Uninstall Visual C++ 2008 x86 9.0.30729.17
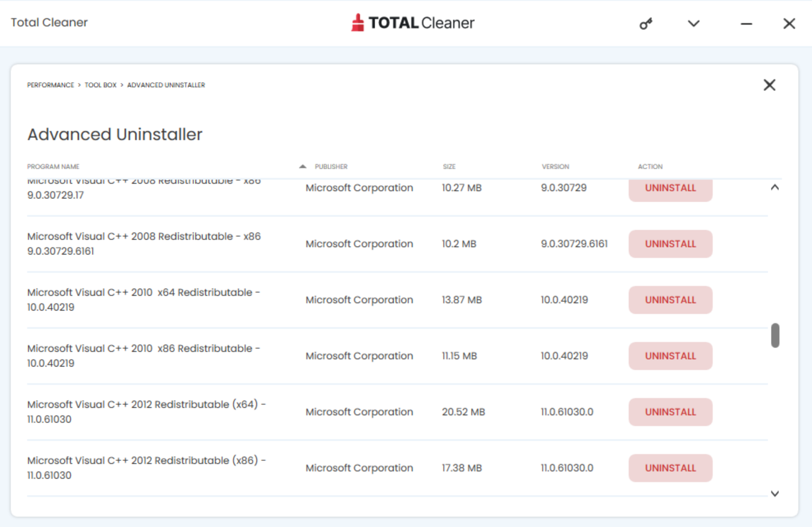The width and height of the screenshot is (812, 527). tap(670, 190)
